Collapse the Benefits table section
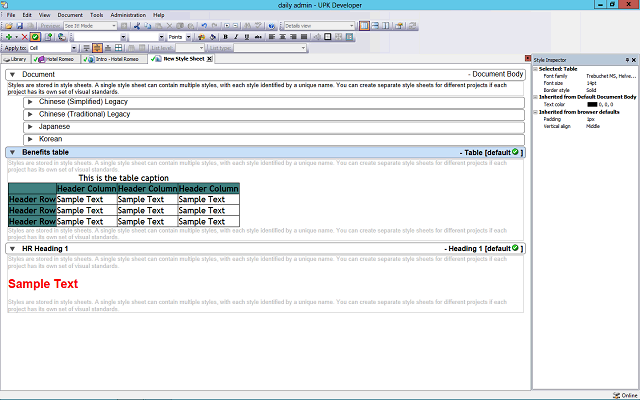Screen dimensions: 640x400 pos(11,152)
